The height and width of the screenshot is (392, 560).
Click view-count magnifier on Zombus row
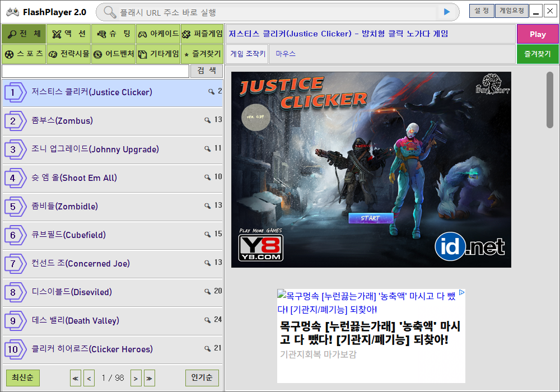tap(208, 120)
